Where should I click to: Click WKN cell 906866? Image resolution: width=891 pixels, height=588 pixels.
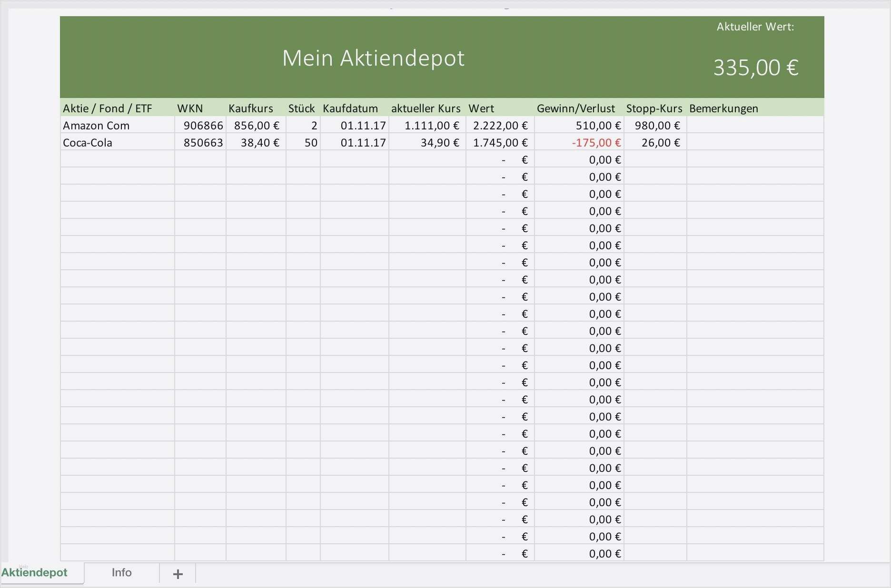[x=200, y=126]
